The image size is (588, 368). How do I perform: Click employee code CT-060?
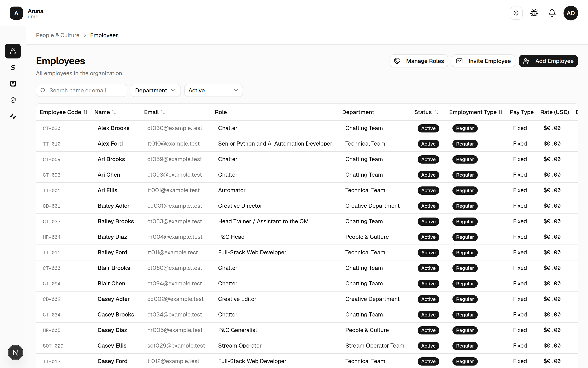pyautogui.click(x=51, y=268)
